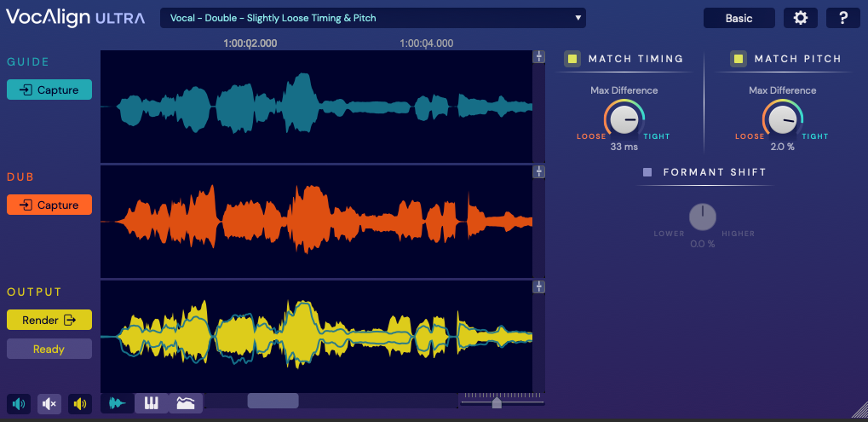Click the LOWER formant label
Screen dimensions: 868x422
click(669, 234)
